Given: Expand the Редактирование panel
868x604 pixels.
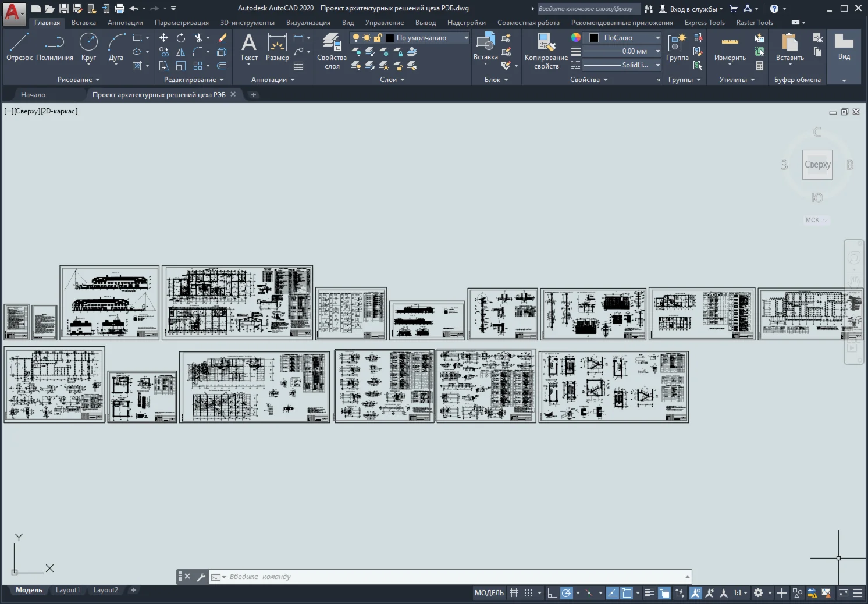Looking at the screenshot, I should pyautogui.click(x=194, y=80).
